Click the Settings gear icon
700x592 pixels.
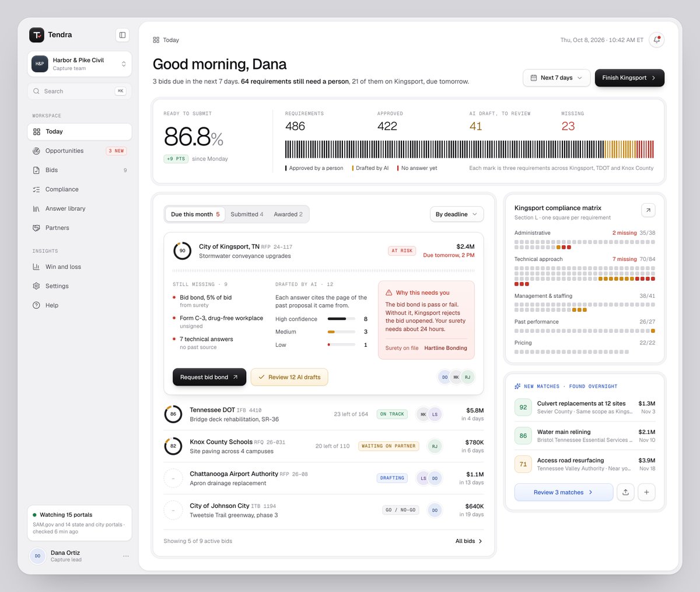point(37,286)
